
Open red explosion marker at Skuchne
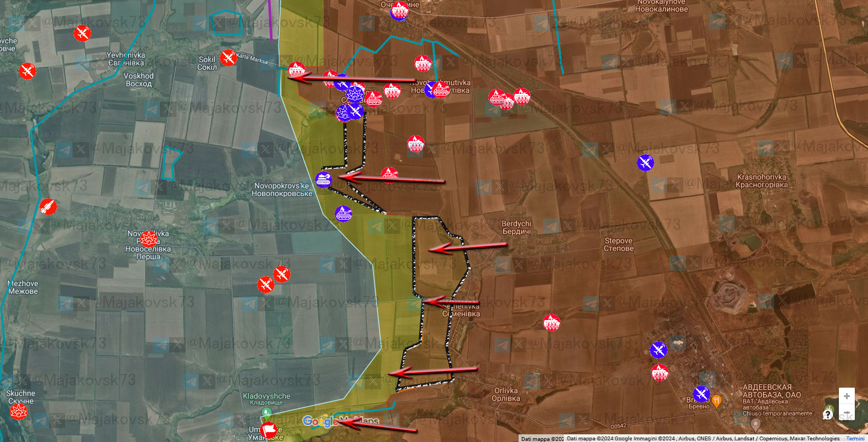click(18, 411)
